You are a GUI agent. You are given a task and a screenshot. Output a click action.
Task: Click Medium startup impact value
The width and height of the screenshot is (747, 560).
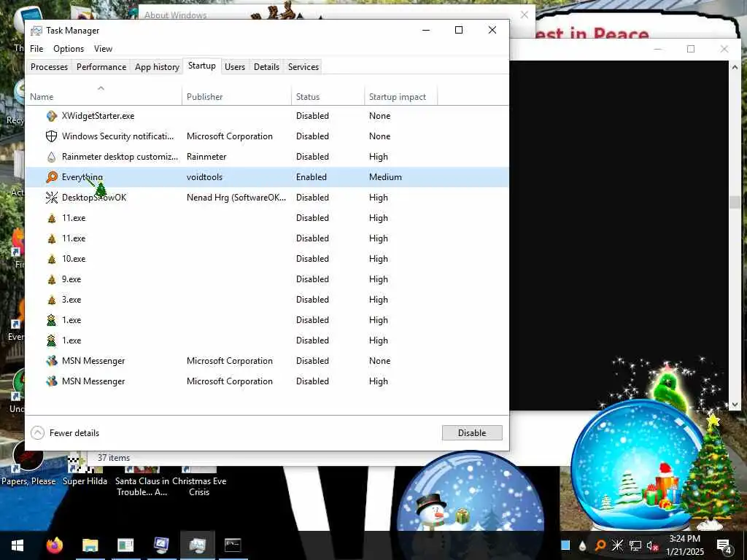385,177
